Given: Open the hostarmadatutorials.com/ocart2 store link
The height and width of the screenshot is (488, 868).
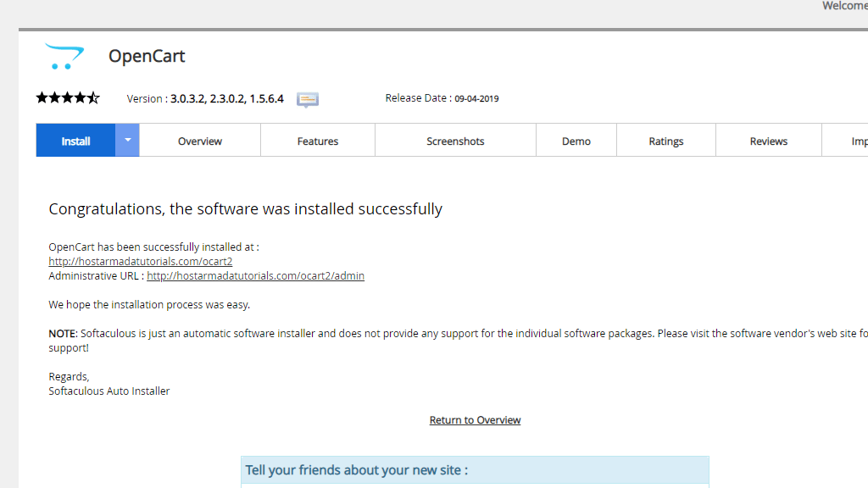Looking at the screenshot, I should coord(141,262).
